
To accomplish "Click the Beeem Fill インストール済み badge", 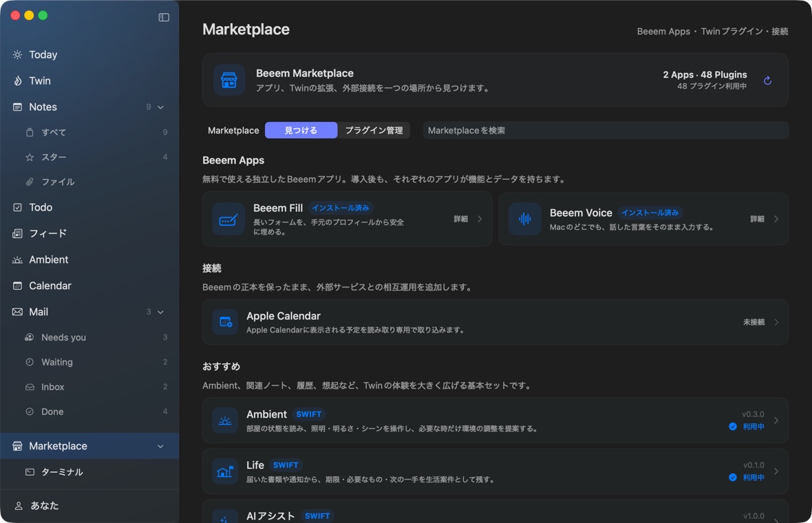I will tap(340, 208).
